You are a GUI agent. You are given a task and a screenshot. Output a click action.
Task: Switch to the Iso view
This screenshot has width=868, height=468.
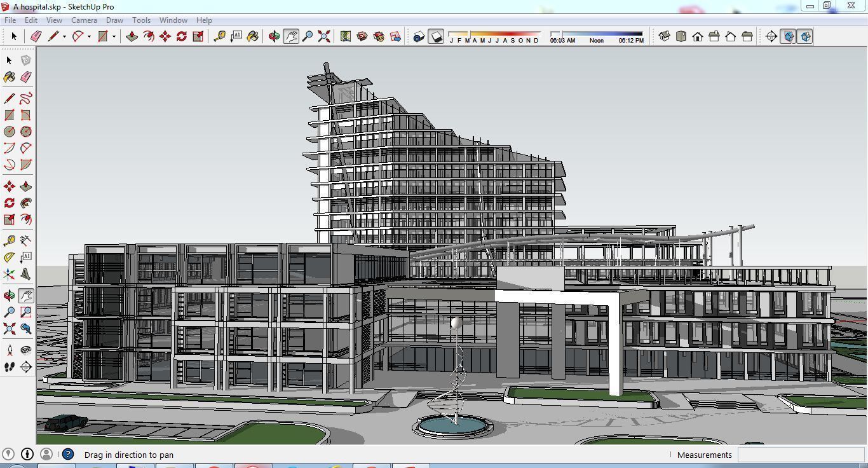pyautogui.click(x=665, y=37)
